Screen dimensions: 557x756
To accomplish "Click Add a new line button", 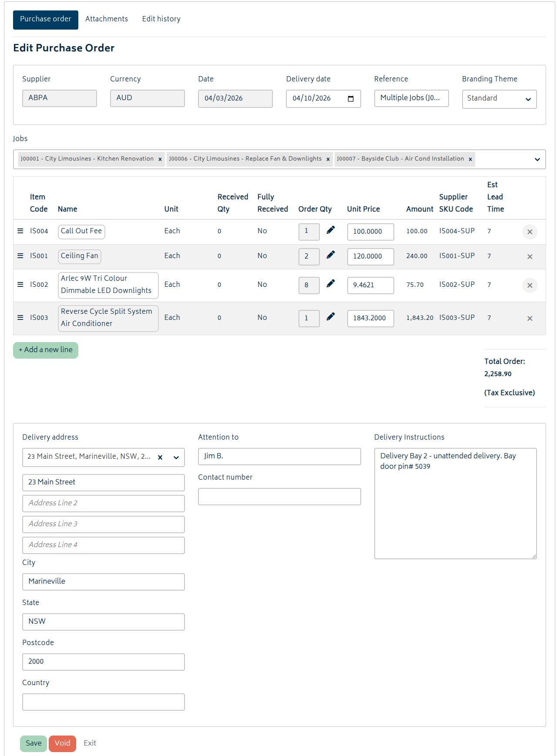I will pyautogui.click(x=46, y=350).
